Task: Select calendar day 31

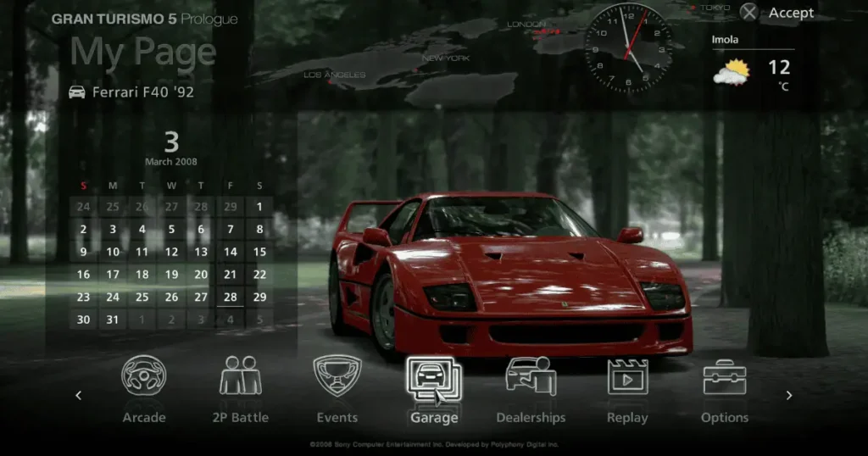Action: [113, 320]
